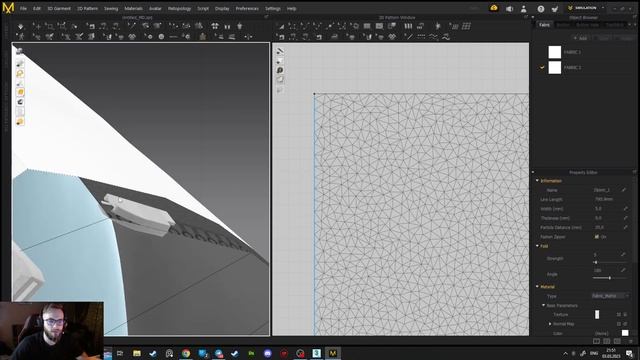Open the 3D Garment menu

click(59, 9)
